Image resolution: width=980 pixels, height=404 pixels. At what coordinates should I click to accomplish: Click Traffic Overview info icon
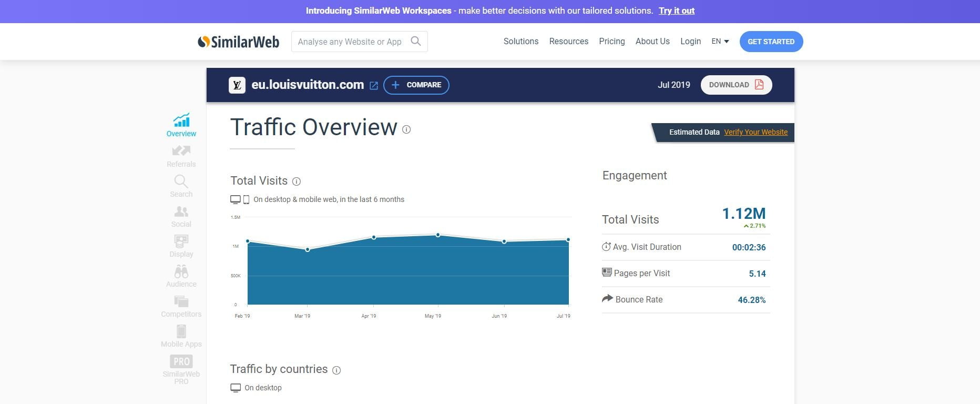coord(406,129)
